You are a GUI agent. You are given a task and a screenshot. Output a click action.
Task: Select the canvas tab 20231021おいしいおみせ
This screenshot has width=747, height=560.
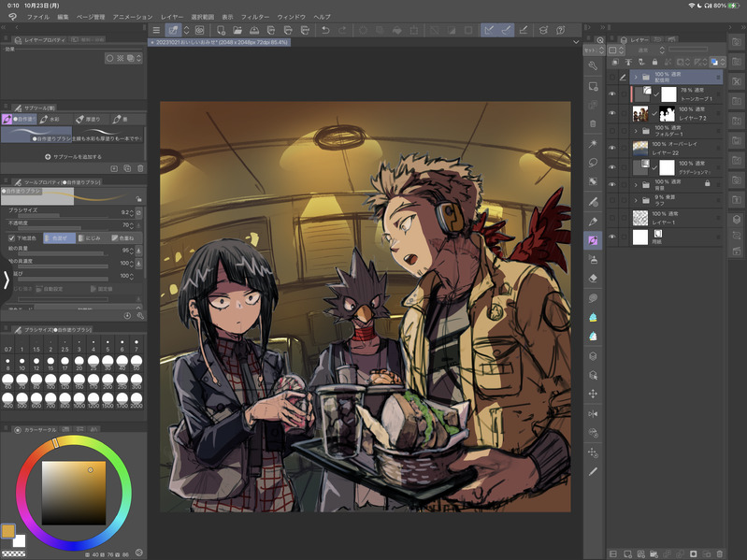[x=220, y=42]
